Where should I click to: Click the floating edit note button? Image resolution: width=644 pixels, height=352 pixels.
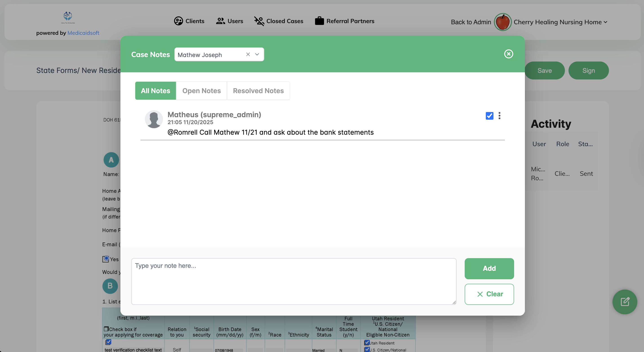click(x=624, y=302)
